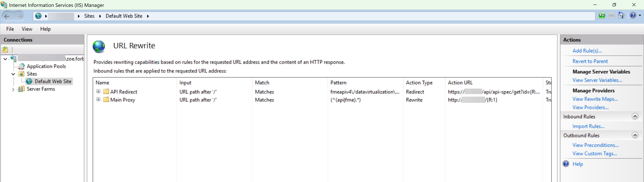Open the View menu

click(27, 29)
